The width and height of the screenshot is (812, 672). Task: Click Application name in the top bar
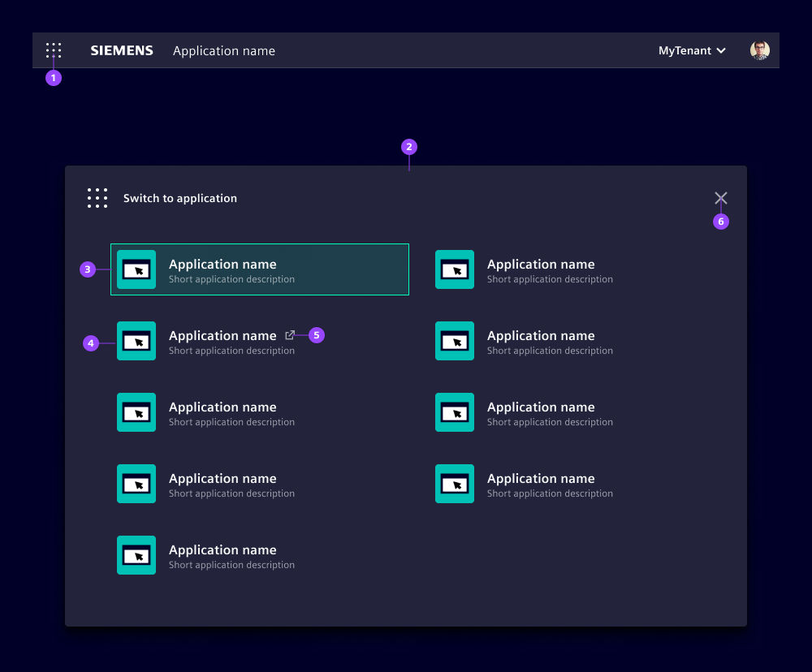(x=224, y=50)
